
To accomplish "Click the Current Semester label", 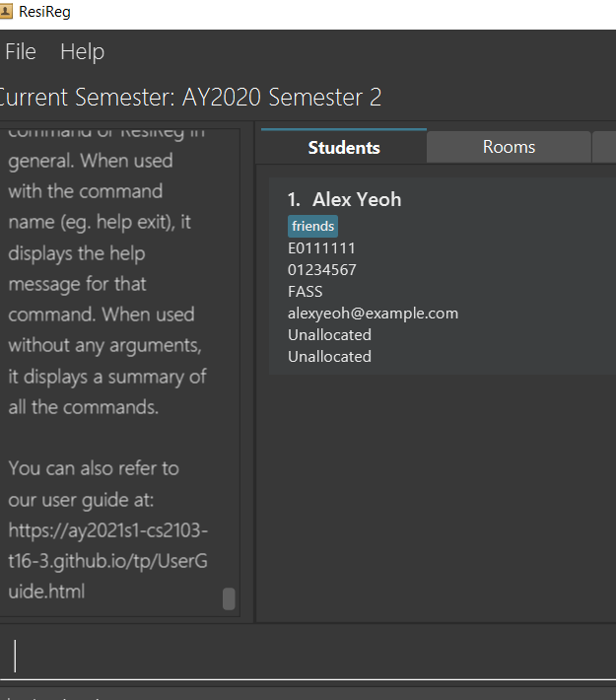I will pyautogui.click(x=190, y=97).
